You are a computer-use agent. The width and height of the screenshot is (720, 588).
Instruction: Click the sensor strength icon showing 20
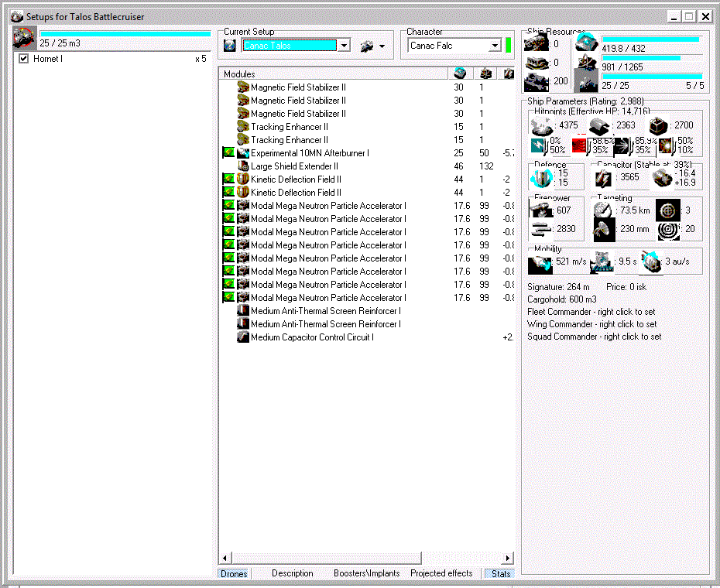[x=667, y=231]
